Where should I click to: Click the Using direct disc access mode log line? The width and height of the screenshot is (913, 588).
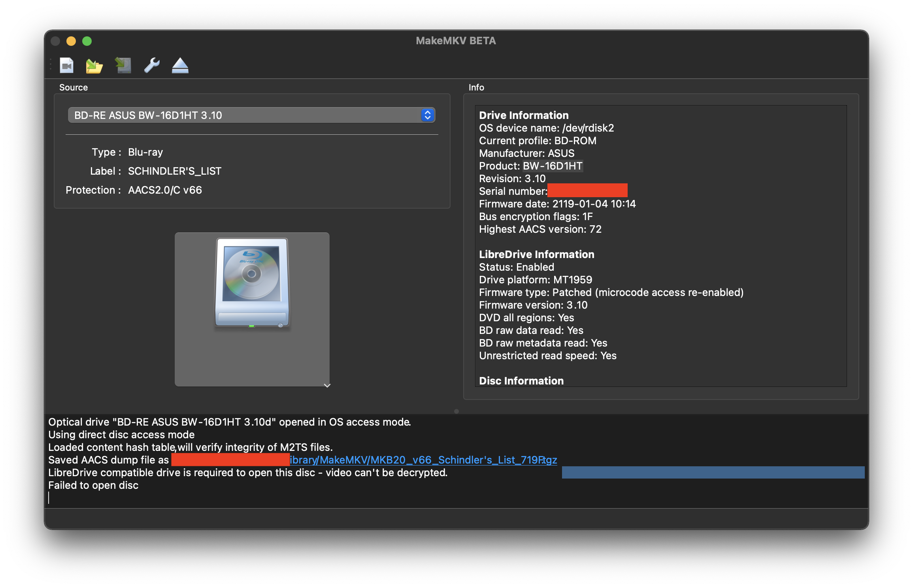click(121, 435)
